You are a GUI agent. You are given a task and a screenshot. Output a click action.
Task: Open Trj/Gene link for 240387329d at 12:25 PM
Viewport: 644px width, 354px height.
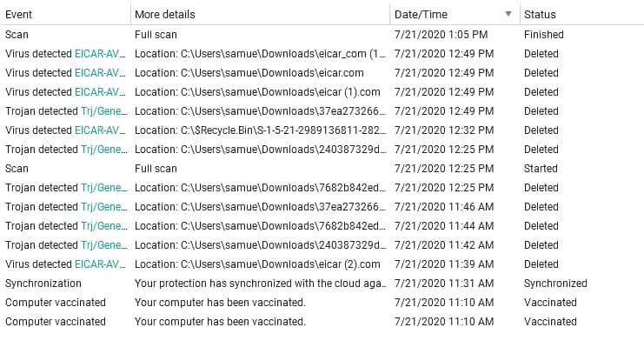pos(104,150)
